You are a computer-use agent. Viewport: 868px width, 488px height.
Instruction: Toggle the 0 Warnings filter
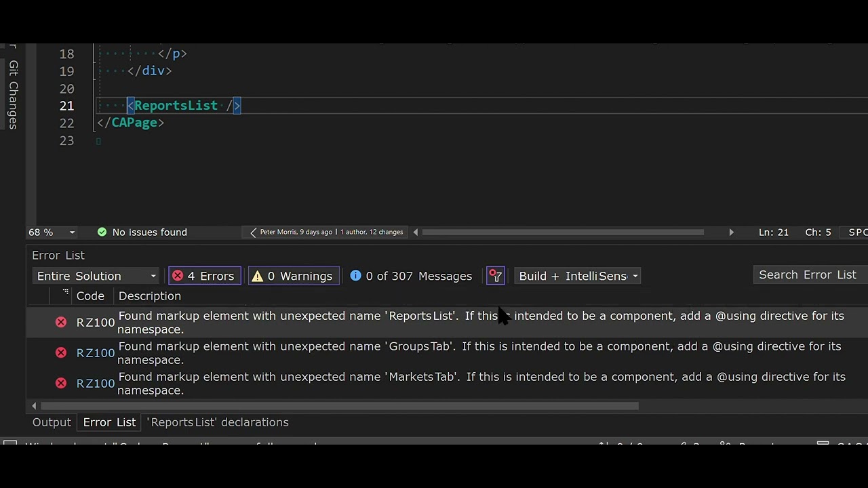point(294,276)
